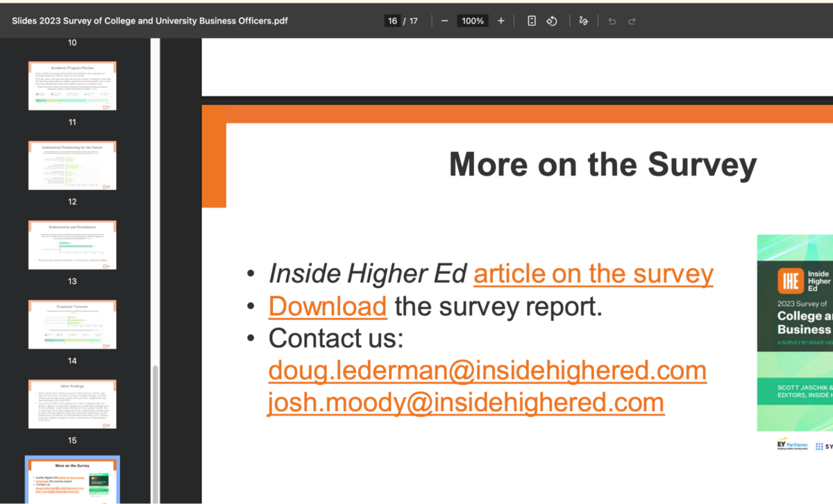Click the page number input field
The width and height of the screenshot is (833, 504).
coord(392,20)
